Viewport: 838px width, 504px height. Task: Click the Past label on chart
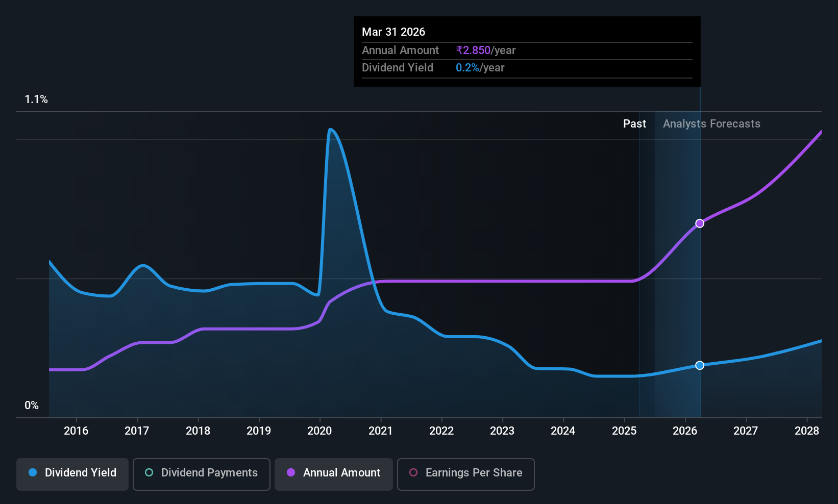click(x=634, y=124)
